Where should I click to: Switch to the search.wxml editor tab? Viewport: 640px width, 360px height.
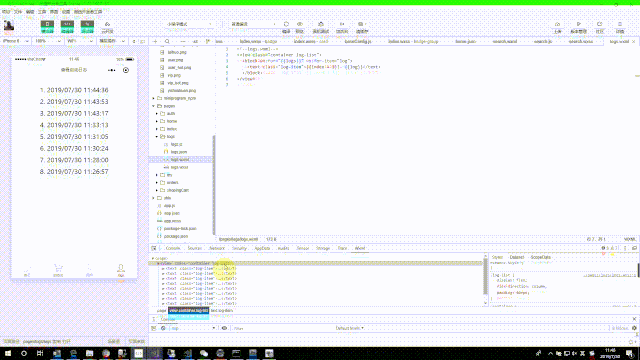pyautogui.click(x=505, y=41)
